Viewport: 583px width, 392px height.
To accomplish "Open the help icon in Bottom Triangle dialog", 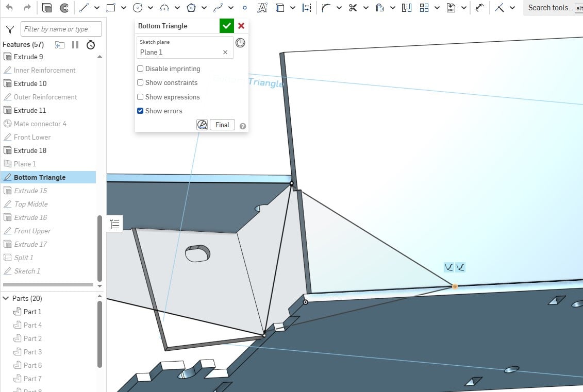I will point(243,126).
